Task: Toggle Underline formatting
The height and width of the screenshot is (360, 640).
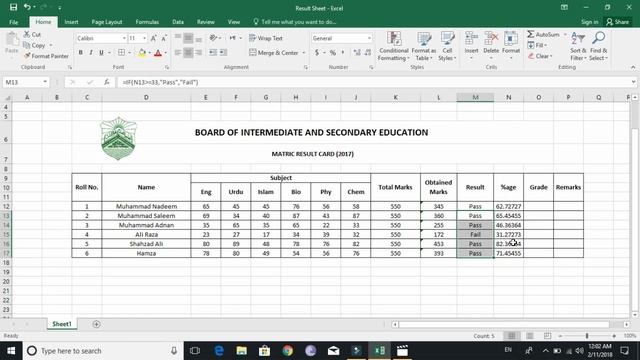Action: coord(101,53)
